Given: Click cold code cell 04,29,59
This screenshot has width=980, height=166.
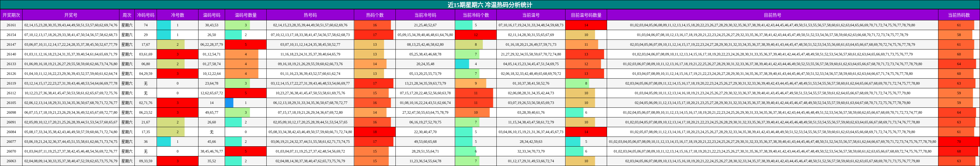Looking at the screenshot, I should point(146,74).
